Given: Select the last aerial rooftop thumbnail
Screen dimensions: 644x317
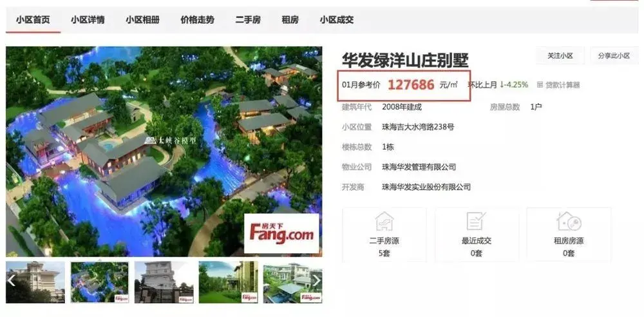Looking at the screenshot, I should click(x=292, y=282).
